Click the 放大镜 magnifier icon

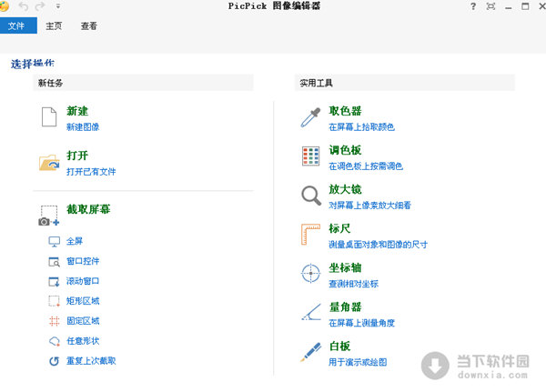click(311, 196)
